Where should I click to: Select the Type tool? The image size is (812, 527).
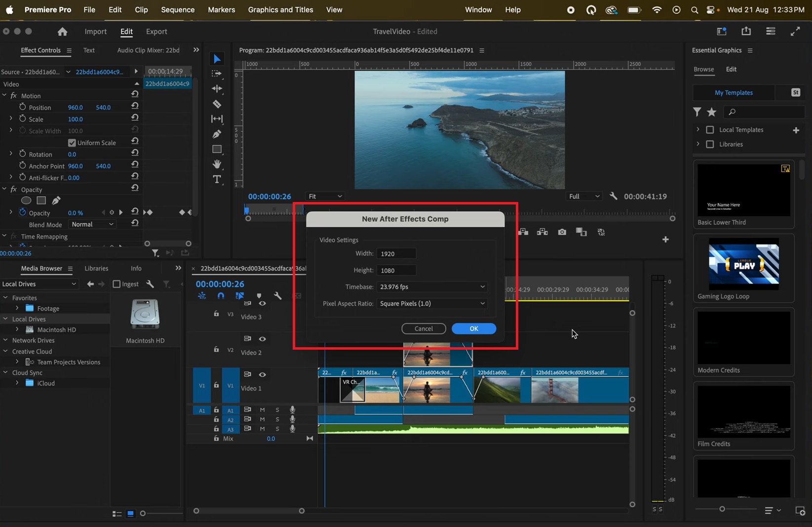point(217,179)
